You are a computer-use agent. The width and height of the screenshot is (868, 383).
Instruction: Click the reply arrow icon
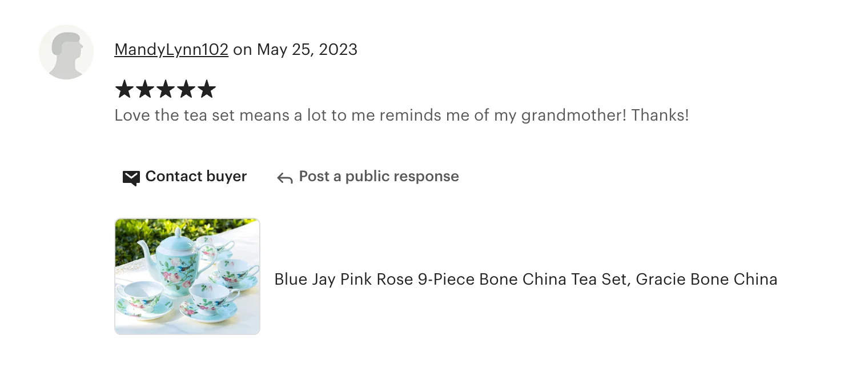(x=284, y=178)
